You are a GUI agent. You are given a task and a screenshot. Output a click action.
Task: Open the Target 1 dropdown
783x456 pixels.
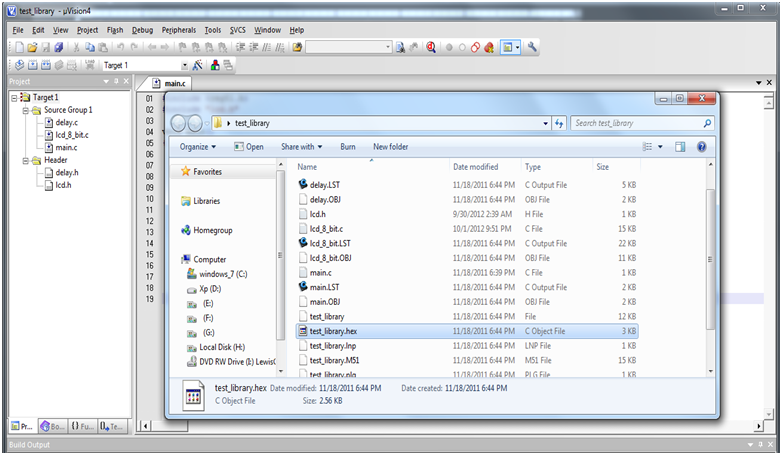tap(184, 65)
